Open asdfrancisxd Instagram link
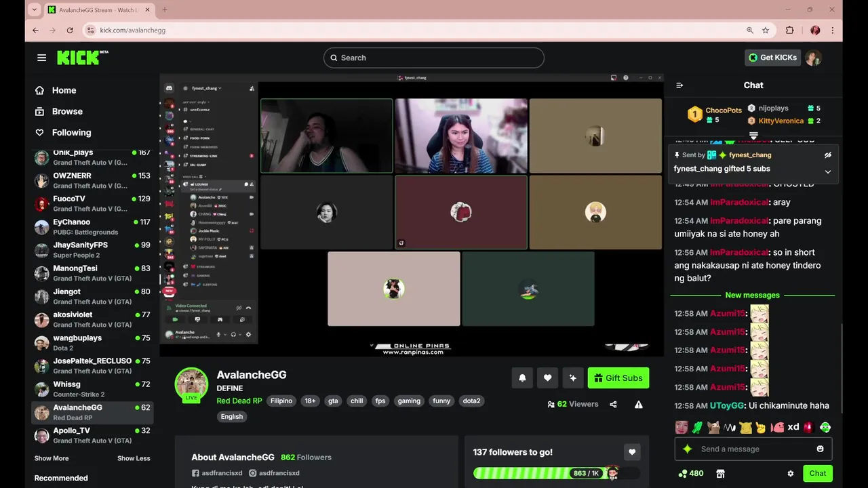Screen dimensions: 868x488 [x=274, y=473]
